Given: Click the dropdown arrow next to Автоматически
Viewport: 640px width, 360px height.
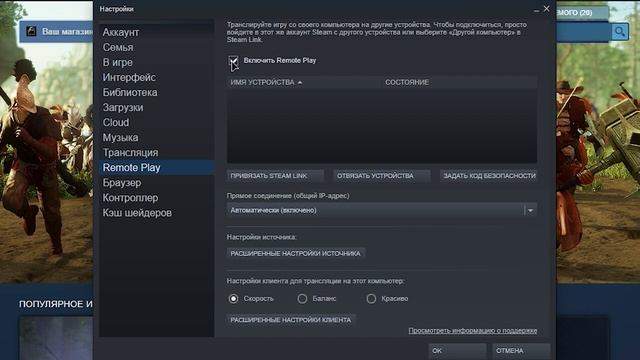Looking at the screenshot, I should [530, 210].
